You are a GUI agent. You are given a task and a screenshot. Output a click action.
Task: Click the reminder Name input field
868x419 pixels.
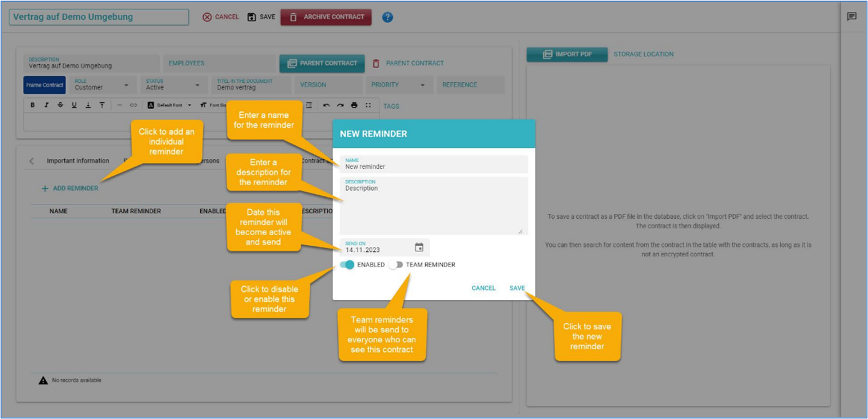pos(434,165)
